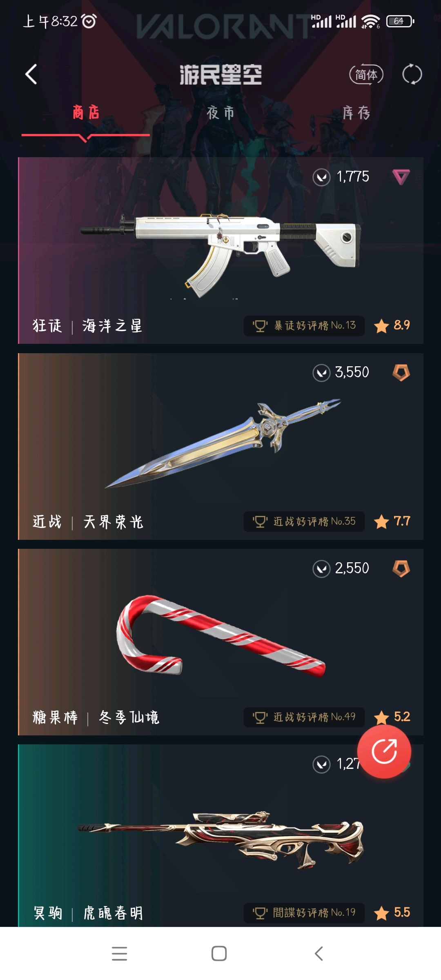Image resolution: width=441 pixels, height=980 pixels.
Task: Select the candy cane melee skin image
Action: pyautogui.click(x=220, y=636)
